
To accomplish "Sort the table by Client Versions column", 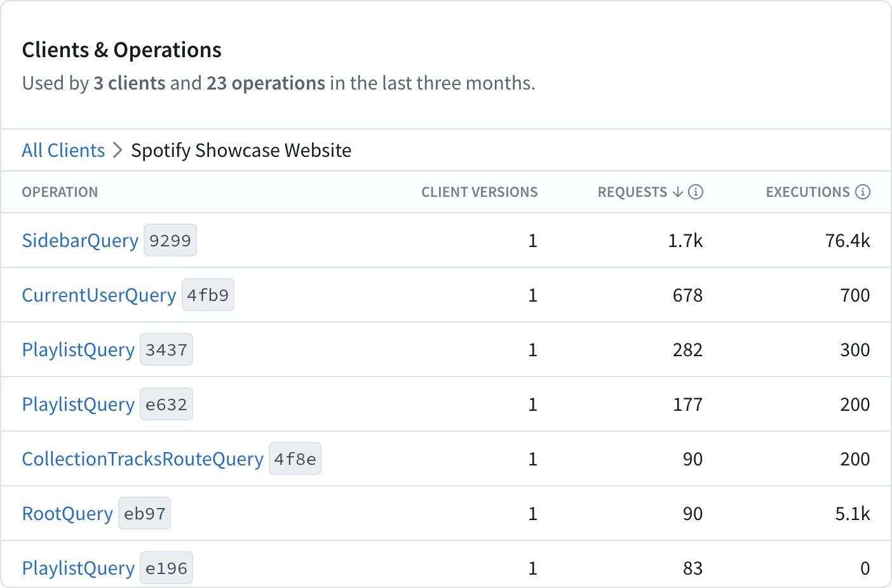I will coord(480,192).
